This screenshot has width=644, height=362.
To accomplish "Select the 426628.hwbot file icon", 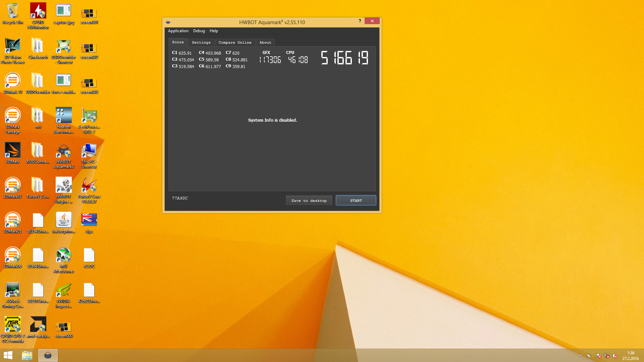I will click(89, 293).
